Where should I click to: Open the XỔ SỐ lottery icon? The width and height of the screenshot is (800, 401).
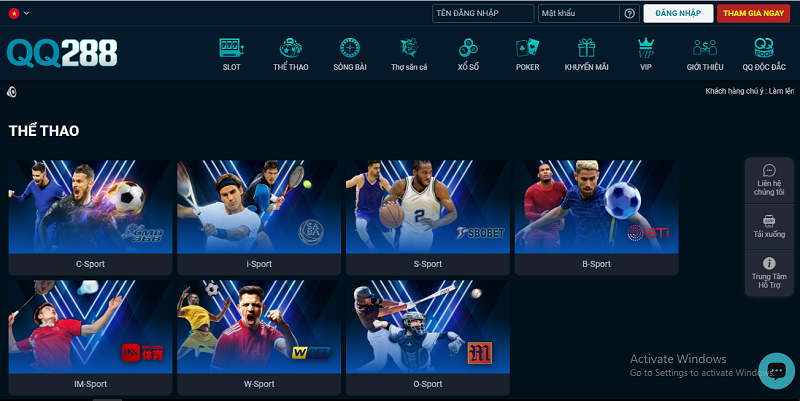tap(468, 48)
